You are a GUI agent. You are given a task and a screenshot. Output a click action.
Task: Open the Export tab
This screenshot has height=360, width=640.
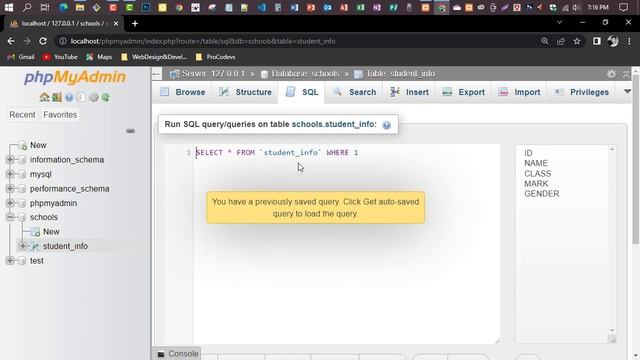pos(464,92)
